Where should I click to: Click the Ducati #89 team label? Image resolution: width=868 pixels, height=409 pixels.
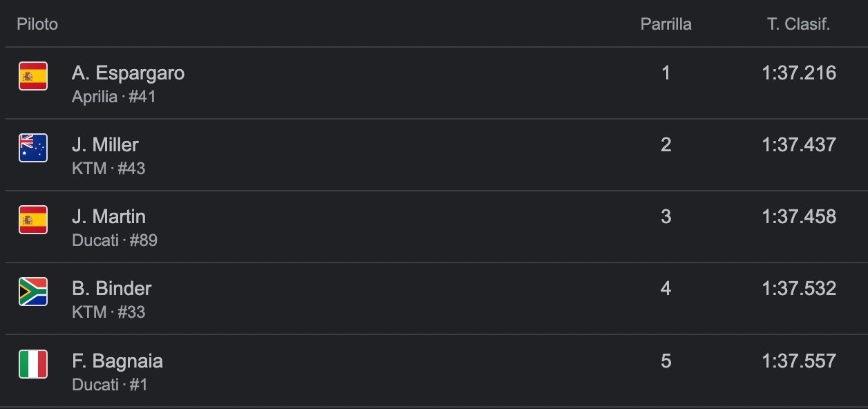click(x=115, y=240)
